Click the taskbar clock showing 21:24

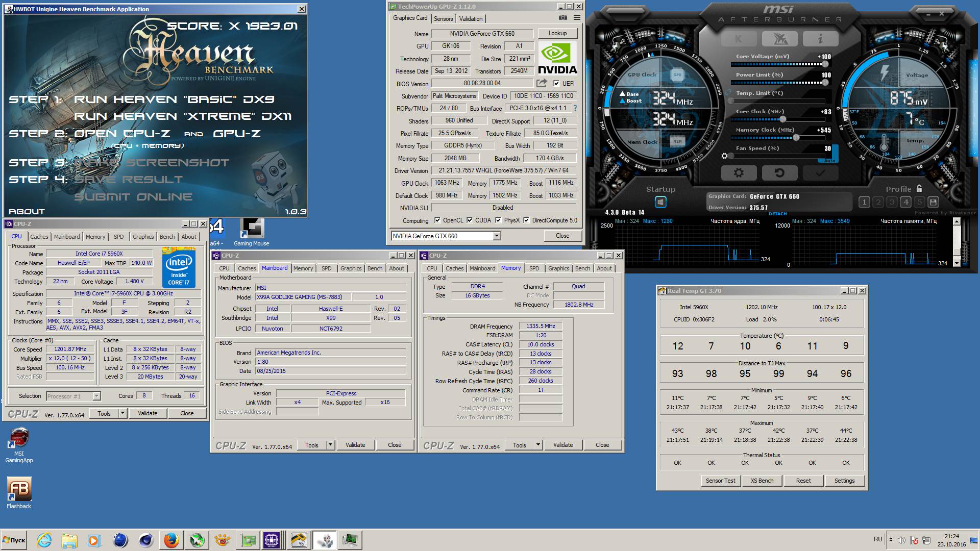pos(951,540)
